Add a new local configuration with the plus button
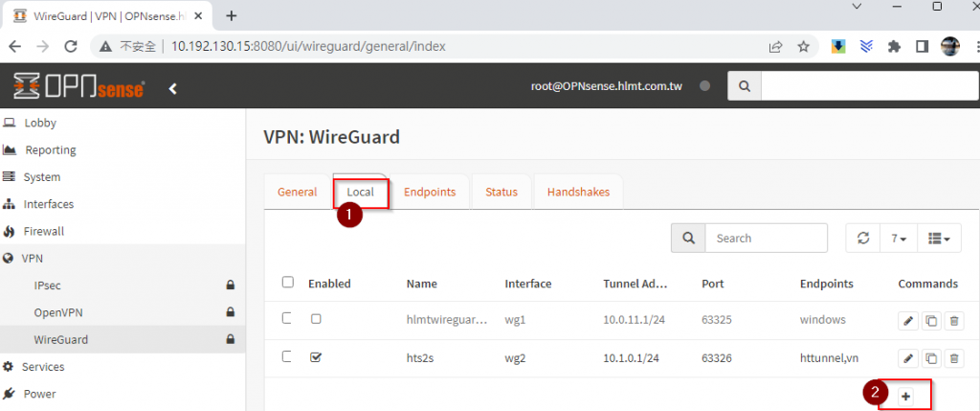This screenshot has width=980, height=411. click(x=905, y=396)
